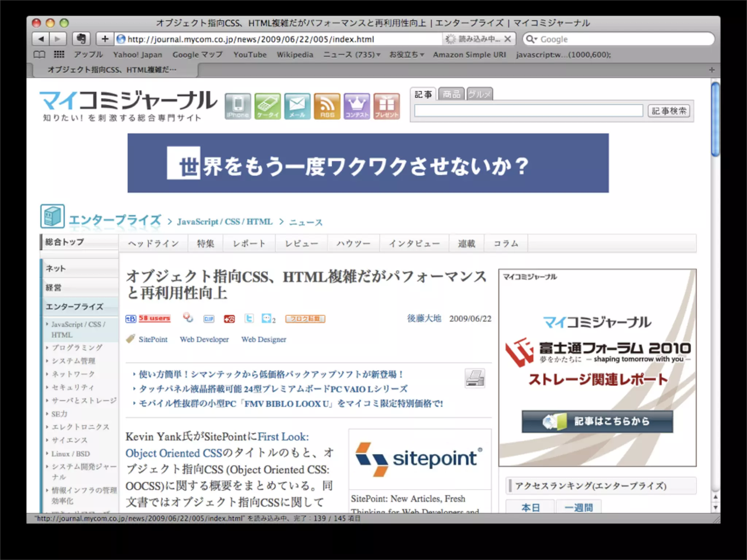The width and height of the screenshot is (747, 560).
Task: Open the Google search magnifier dropdown
Action: (532, 39)
